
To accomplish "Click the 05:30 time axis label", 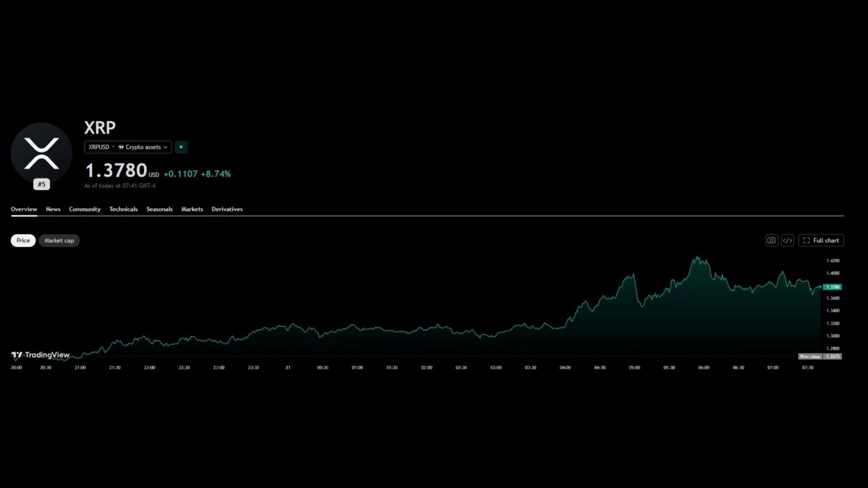I will tap(669, 367).
